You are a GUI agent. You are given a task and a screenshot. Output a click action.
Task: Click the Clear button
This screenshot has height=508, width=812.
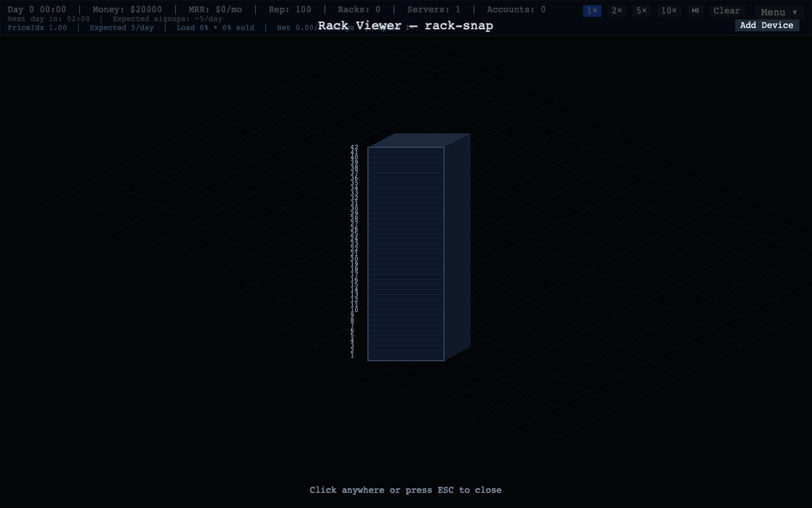(726, 11)
